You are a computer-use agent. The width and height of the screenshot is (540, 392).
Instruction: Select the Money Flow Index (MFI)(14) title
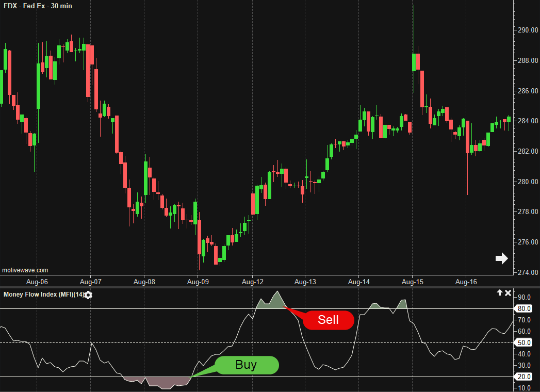pos(44,295)
